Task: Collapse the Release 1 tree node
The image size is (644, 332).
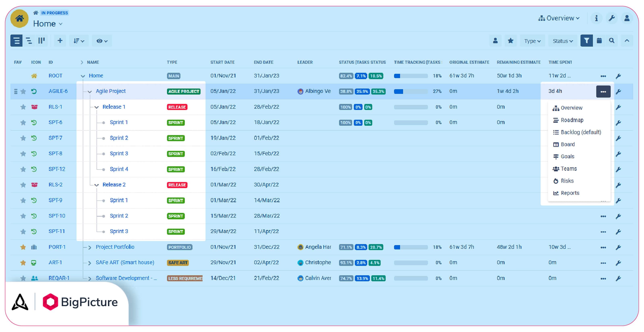Action: [97, 107]
